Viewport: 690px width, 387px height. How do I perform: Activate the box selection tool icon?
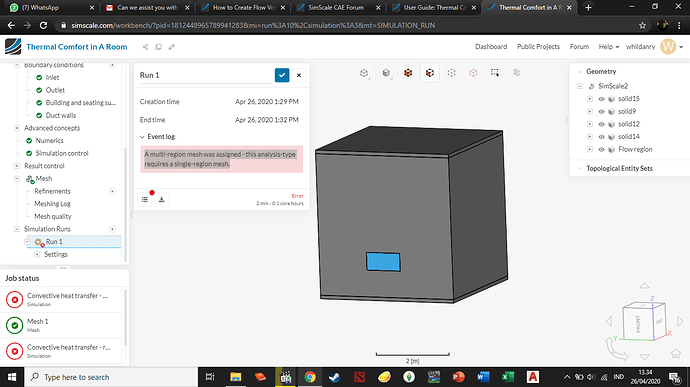click(x=495, y=73)
